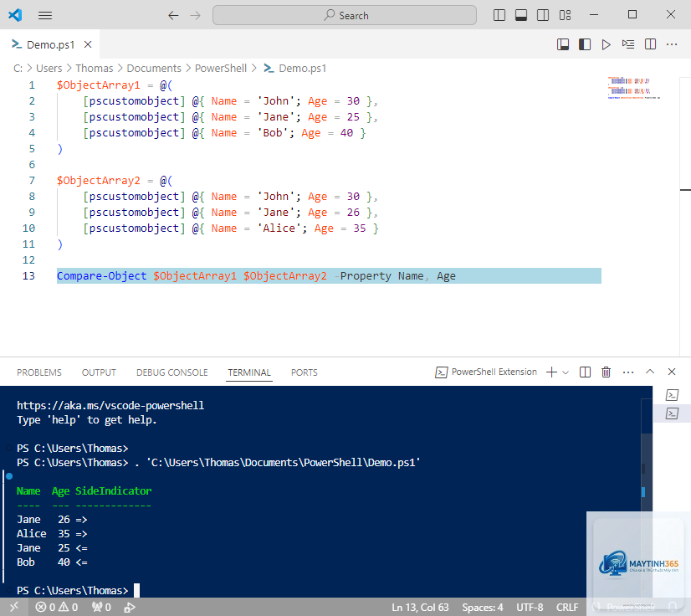The width and height of the screenshot is (691, 616).
Task: Close the Demo.ps1 tab
Action: [88, 44]
